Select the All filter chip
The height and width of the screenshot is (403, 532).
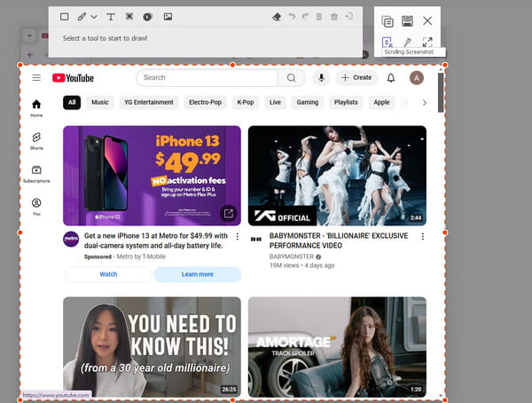click(x=72, y=102)
